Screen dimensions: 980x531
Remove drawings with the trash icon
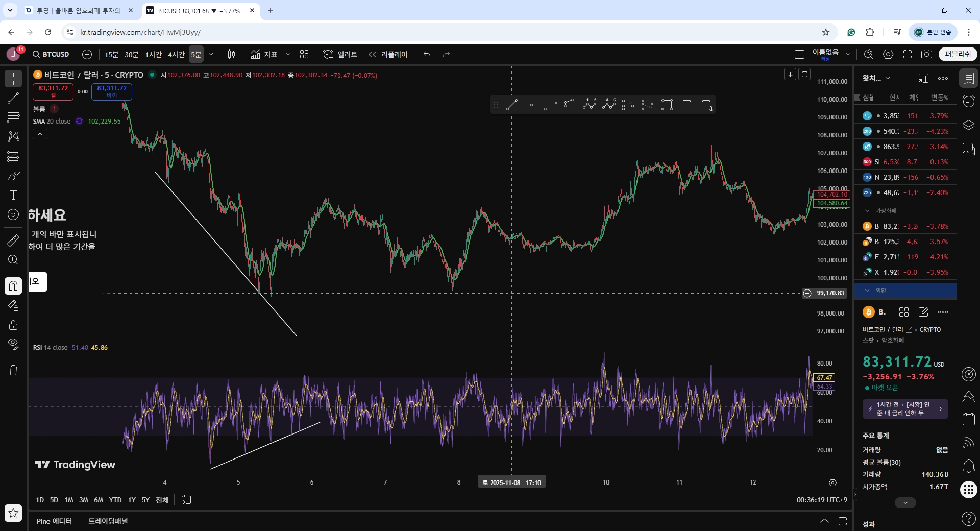point(13,370)
